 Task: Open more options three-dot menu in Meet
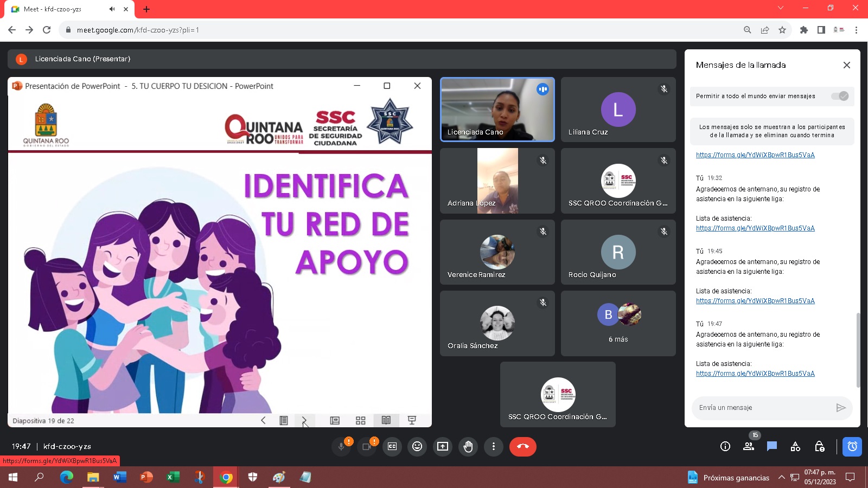(x=494, y=446)
